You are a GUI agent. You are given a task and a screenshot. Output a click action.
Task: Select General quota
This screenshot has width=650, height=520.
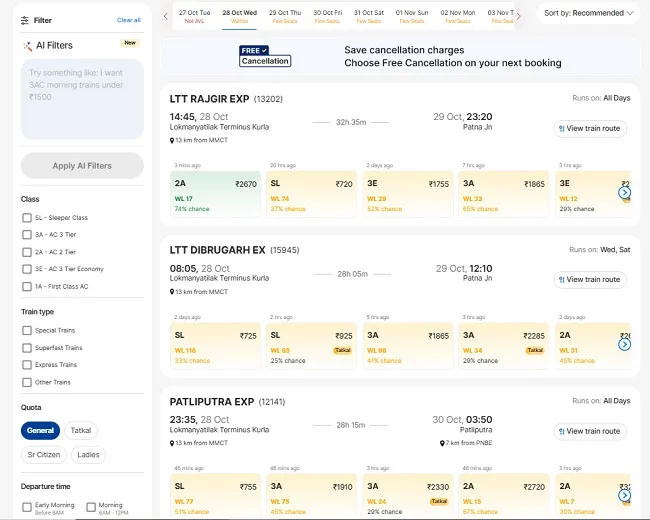pyautogui.click(x=40, y=430)
